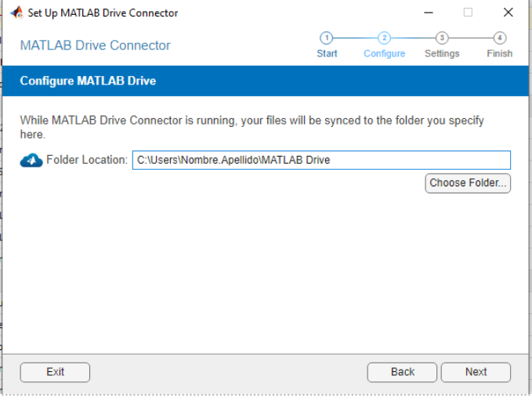Screen dimensions: 532x397
Task: Select the step 4 circle indicator
Action: click(499, 38)
